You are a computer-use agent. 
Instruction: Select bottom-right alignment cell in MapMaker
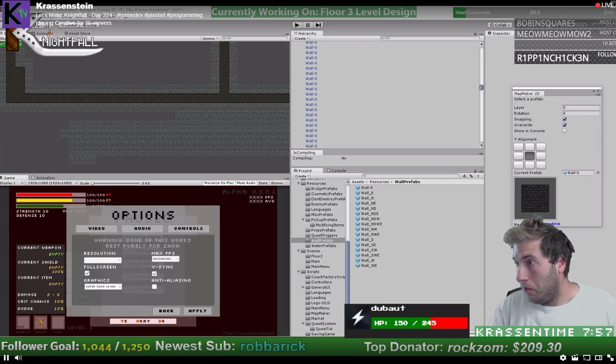tap(541, 165)
